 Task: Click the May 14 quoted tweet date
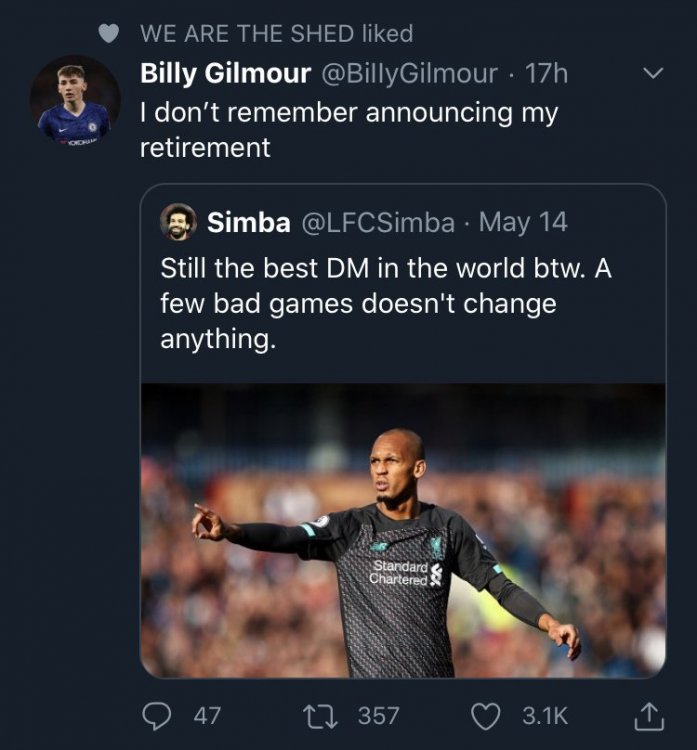(x=523, y=222)
